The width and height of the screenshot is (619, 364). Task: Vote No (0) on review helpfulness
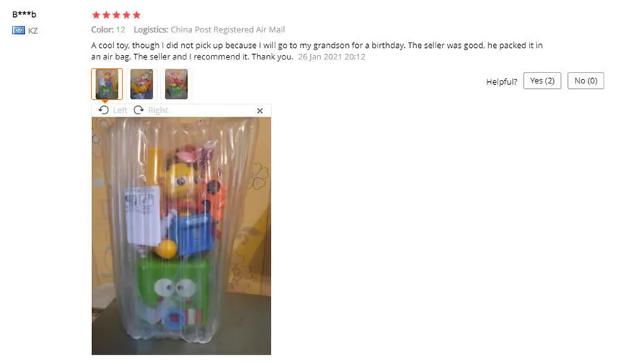point(586,81)
